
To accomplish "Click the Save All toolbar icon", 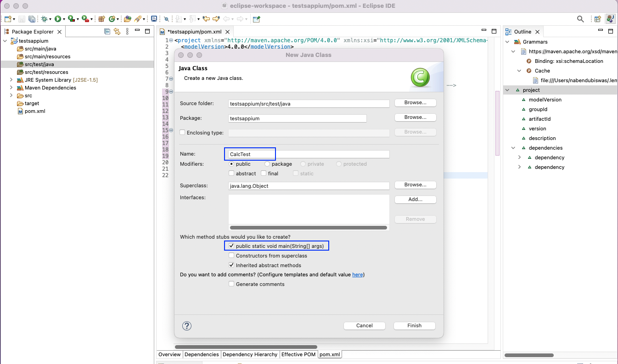I will click(32, 18).
